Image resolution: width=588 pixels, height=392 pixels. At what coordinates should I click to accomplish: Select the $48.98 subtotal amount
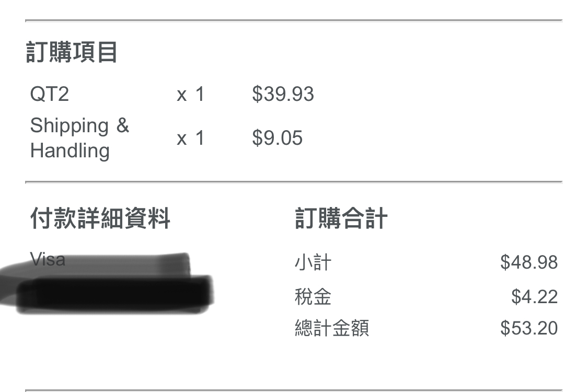coord(529,262)
